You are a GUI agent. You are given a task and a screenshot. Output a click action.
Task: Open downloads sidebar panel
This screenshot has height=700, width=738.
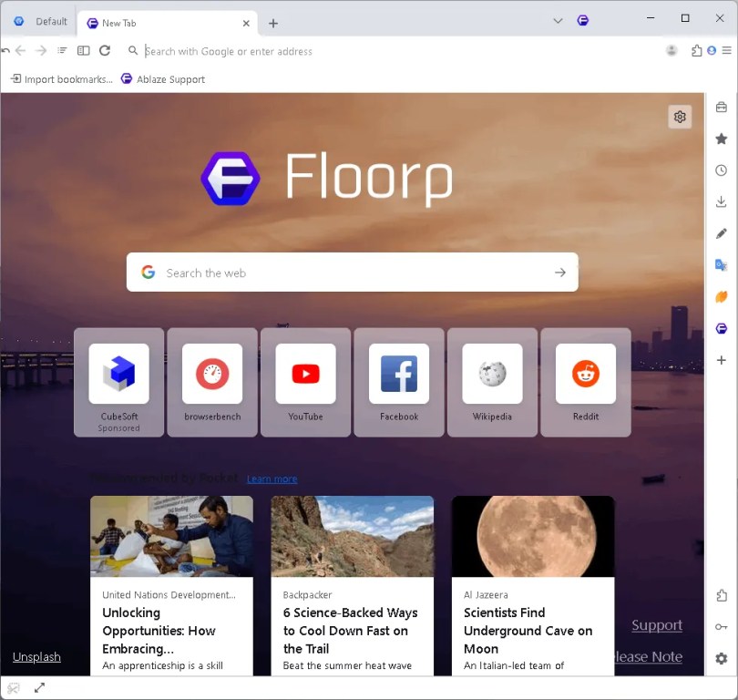(x=721, y=202)
